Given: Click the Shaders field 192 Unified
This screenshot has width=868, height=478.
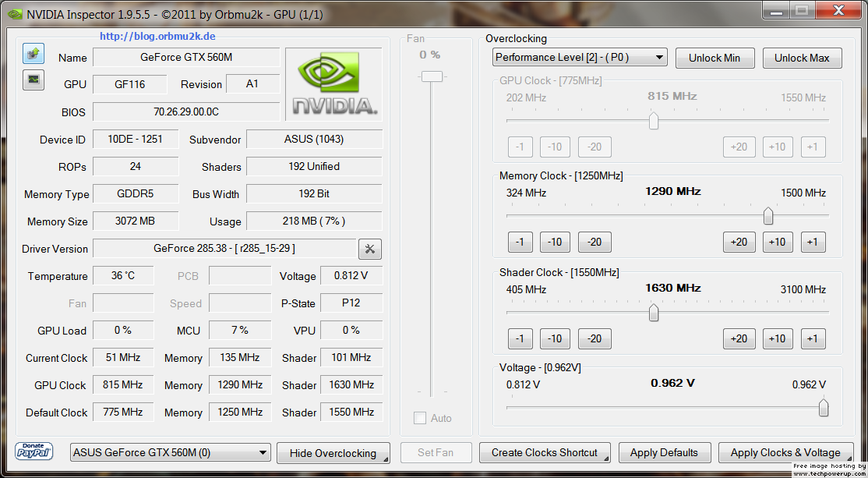Looking at the screenshot, I should coord(315,166).
